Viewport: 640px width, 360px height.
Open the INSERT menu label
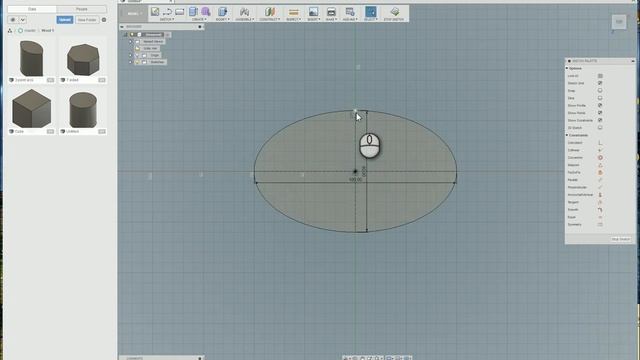pyautogui.click(x=313, y=20)
